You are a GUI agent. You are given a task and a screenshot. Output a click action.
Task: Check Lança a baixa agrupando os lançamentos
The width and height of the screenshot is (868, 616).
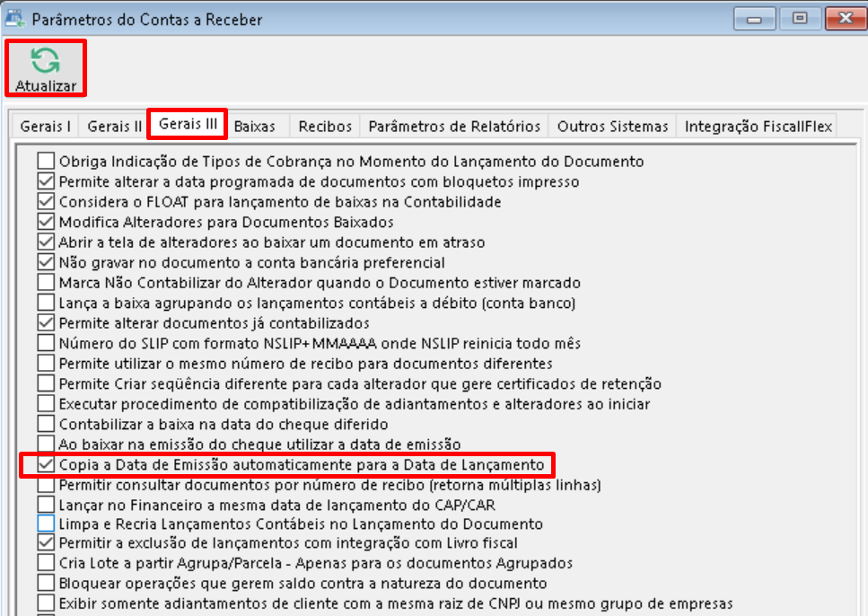(46, 303)
